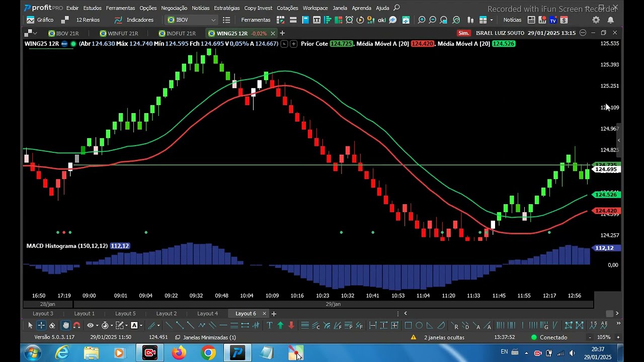The height and width of the screenshot is (362, 644).
Task: Open notifications bell icon
Action: pyautogui.click(x=610, y=20)
